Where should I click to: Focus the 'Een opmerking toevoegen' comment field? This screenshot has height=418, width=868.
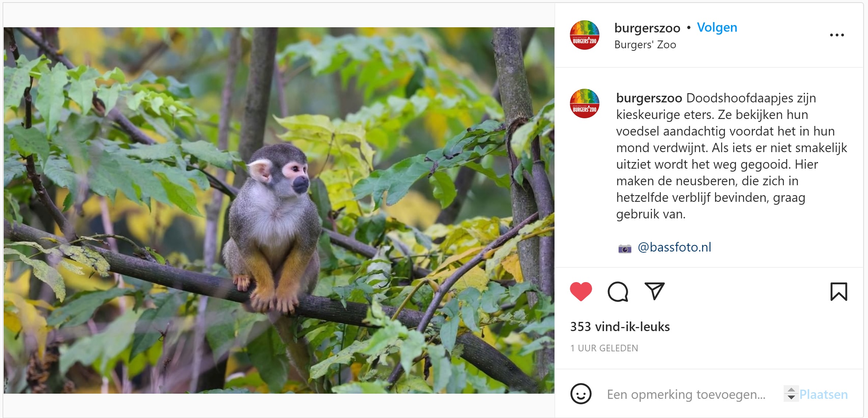point(686,394)
